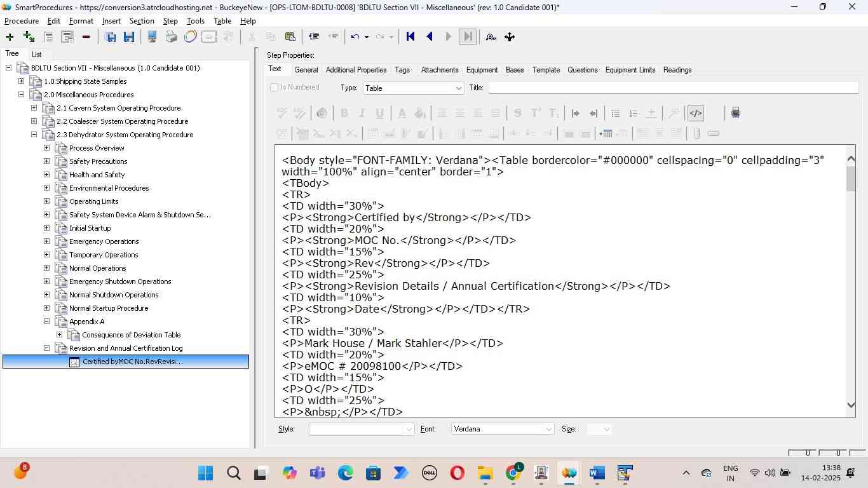Collapse the 2.3 Dehydrator System Operating Procedure node
The height and width of the screenshot is (488, 868).
tap(34, 135)
